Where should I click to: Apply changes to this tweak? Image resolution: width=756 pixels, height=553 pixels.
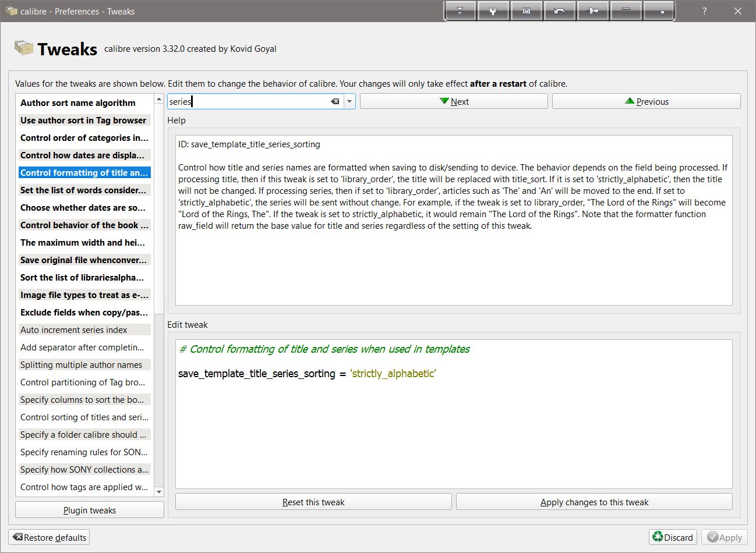[594, 502]
